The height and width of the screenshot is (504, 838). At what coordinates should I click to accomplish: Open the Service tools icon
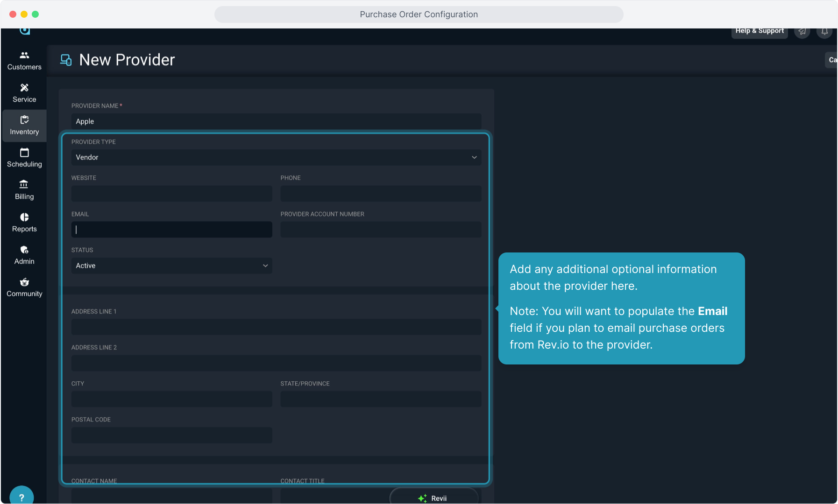coord(24,88)
